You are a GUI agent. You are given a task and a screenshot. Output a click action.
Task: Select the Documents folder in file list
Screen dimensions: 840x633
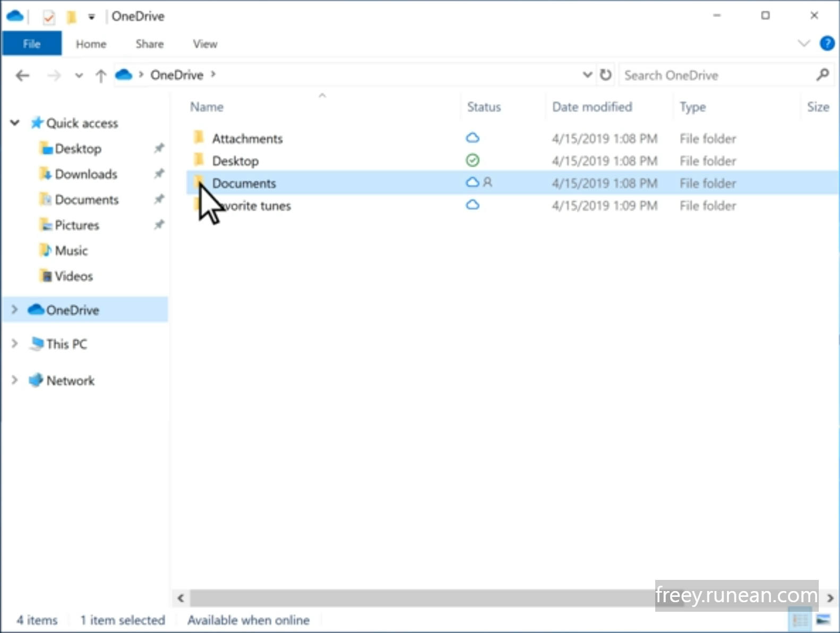coord(244,183)
